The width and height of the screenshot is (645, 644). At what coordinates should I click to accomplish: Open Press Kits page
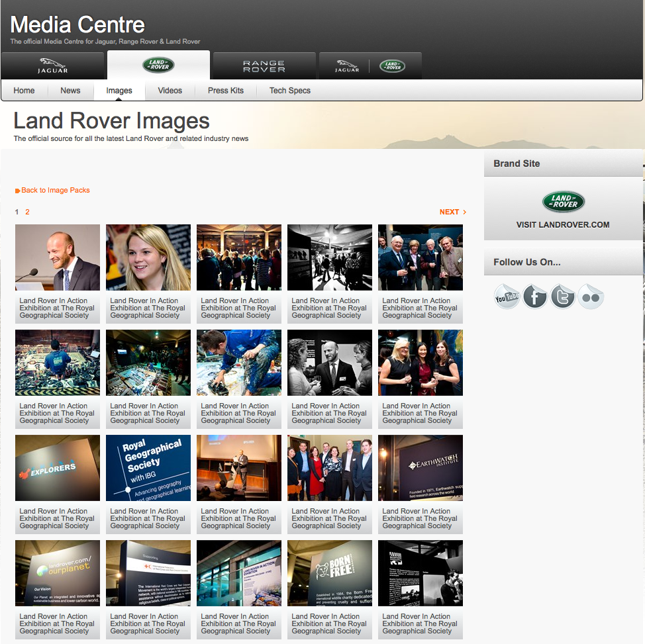tap(226, 91)
